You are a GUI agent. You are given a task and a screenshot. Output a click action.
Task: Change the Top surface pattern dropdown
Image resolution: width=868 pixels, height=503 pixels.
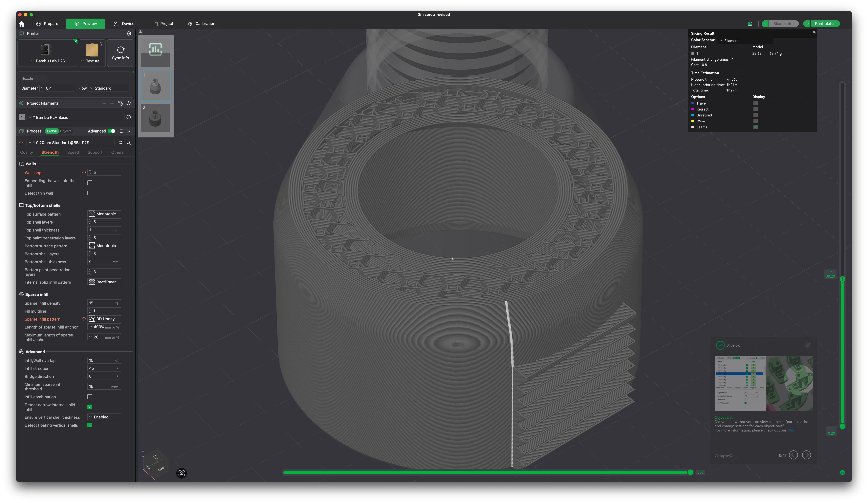(104, 214)
